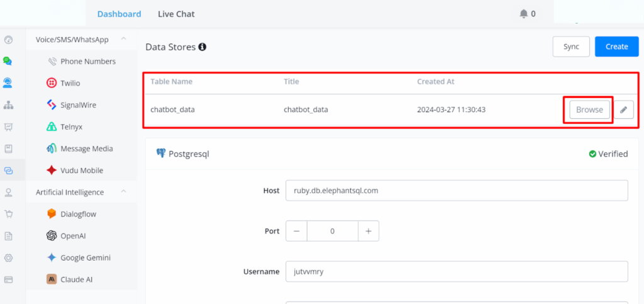Switch to the Live Chat tab
The height and width of the screenshot is (304, 644).
(176, 14)
